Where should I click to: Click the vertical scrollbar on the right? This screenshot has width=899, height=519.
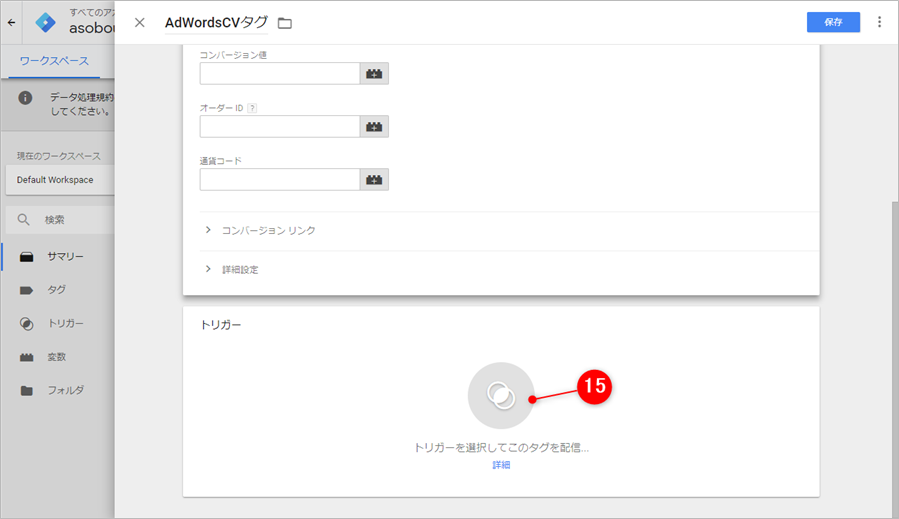point(895,360)
